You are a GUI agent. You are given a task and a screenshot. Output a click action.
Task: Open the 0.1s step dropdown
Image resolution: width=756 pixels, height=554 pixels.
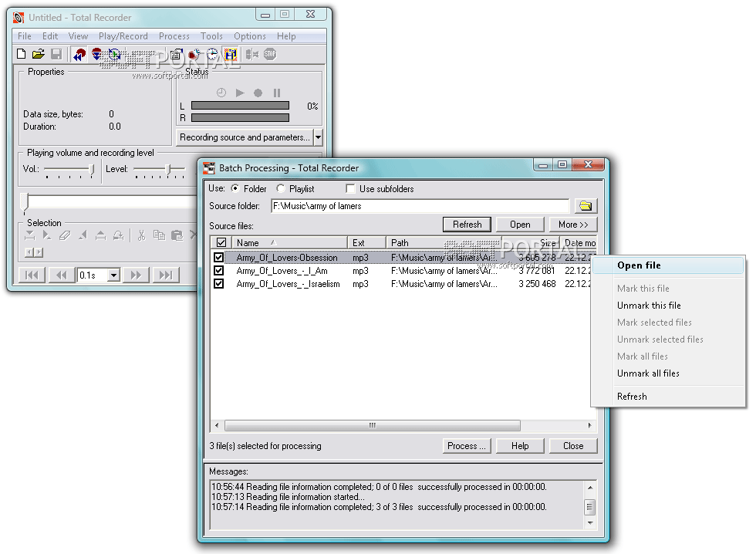pyautogui.click(x=114, y=275)
